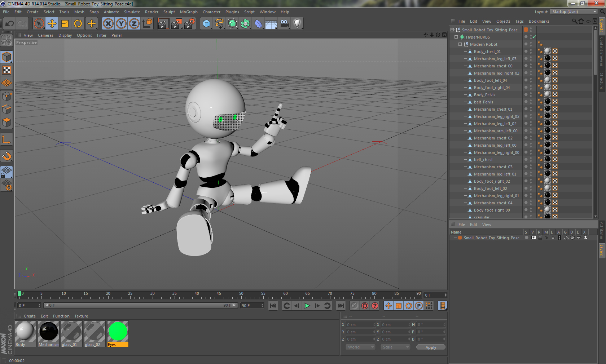Viewport: 606px width, 364px height.
Task: Open the MoGraph menu
Action: pyautogui.click(x=189, y=12)
